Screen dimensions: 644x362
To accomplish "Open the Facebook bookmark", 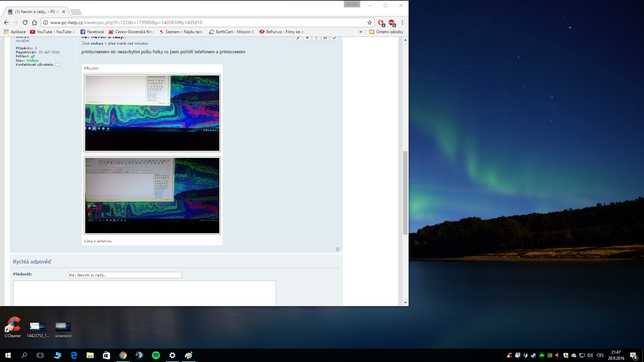I will point(92,32).
